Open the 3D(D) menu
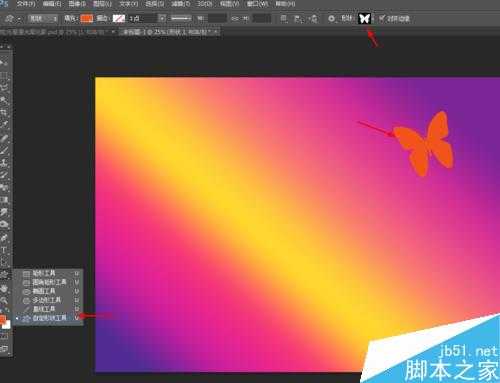 pos(204,4)
